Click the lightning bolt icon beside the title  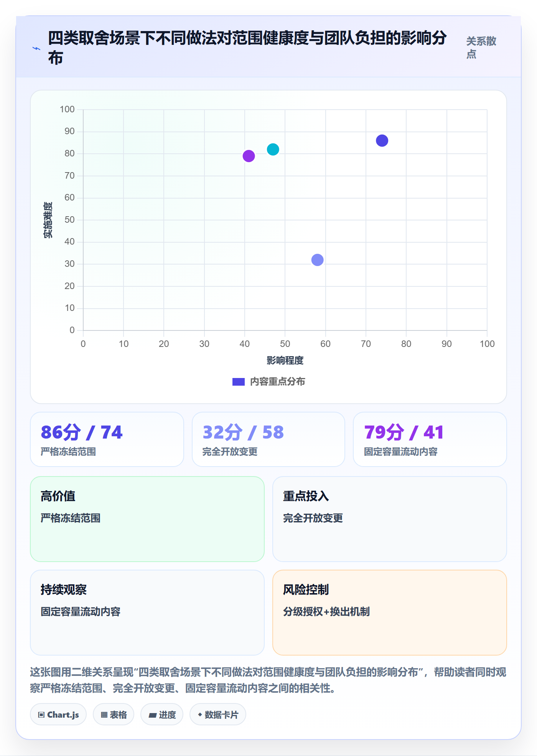(36, 48)
